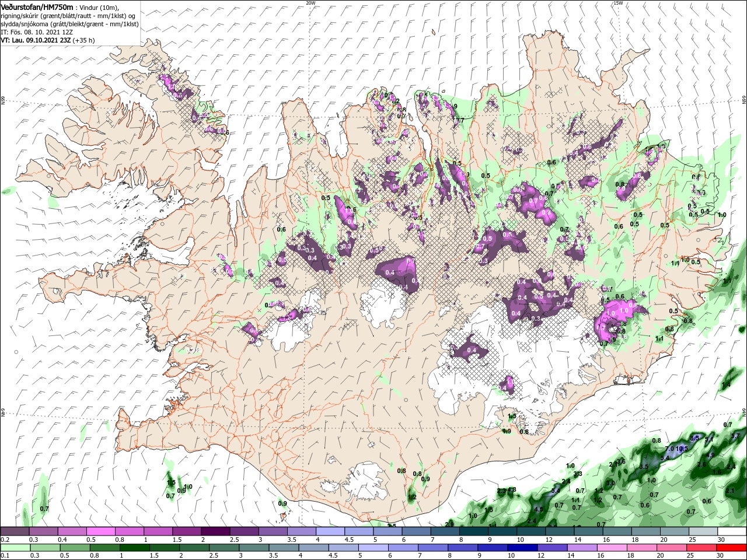Pick top-row swatch between 4 and 4.5
This screenshot has height=560, width=747.
tap(330, 531)
